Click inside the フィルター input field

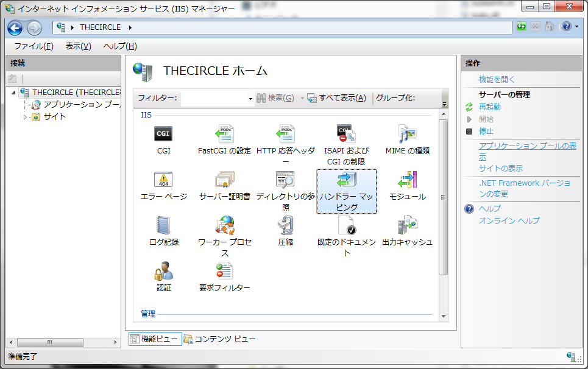(x=214, y=99)
